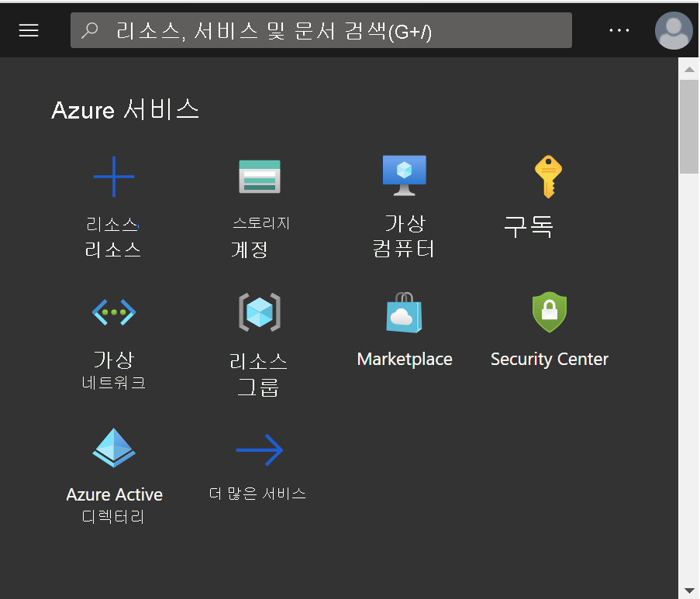This screenshot has width=700, height=599.
Task: Click the account avatar in the top bar
Action: pos(673,30)
